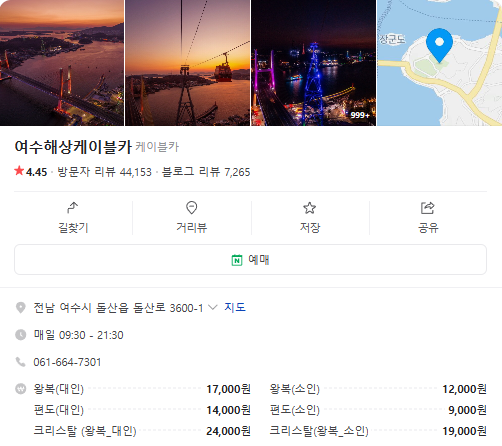
Task: Select the 9,000원 price value
Action: click(x=467, y=410)
